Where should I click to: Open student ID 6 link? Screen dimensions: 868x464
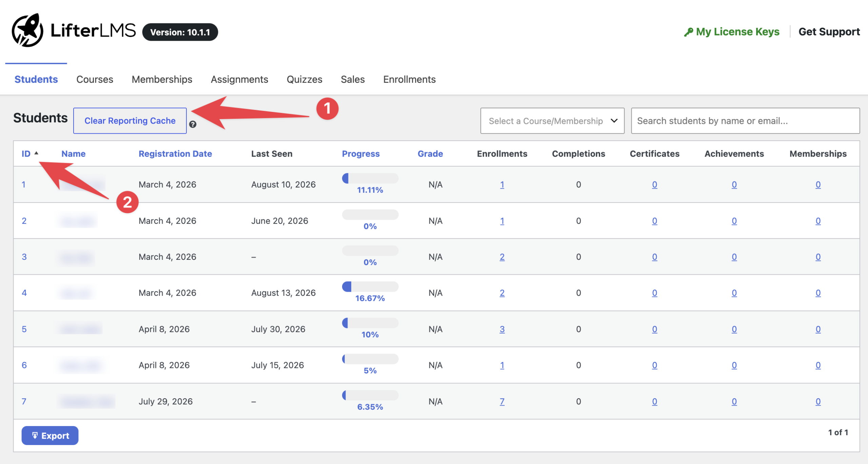coord(24,365)
